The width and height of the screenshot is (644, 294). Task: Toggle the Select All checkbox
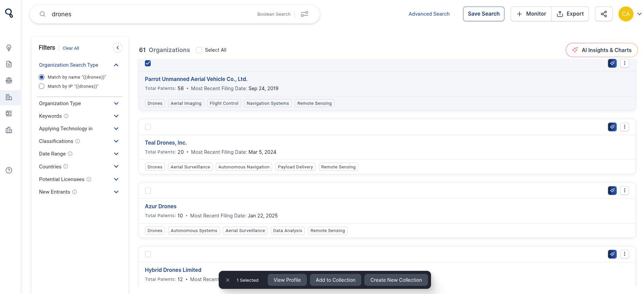tap(199, 50)
